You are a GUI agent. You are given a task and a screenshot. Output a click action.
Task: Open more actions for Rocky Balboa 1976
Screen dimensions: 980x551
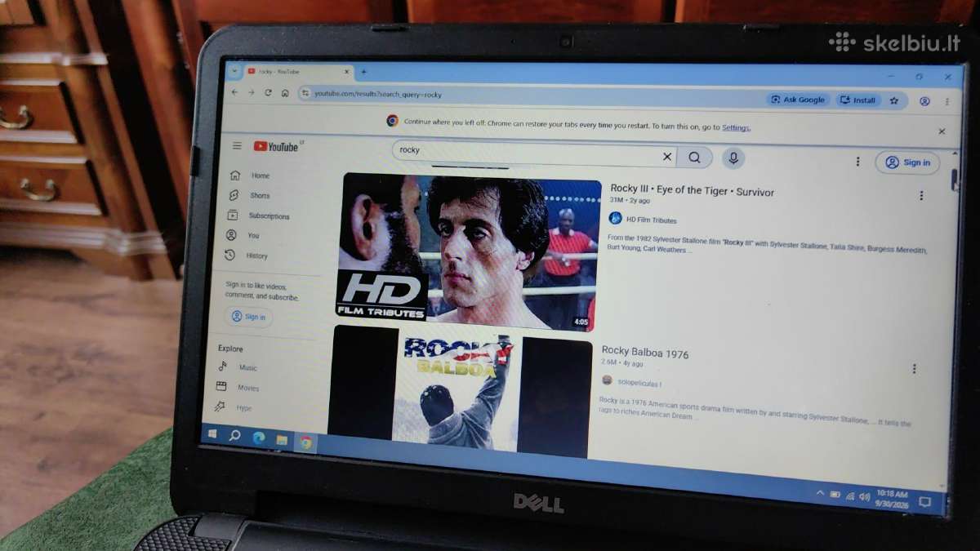point(914,369)
